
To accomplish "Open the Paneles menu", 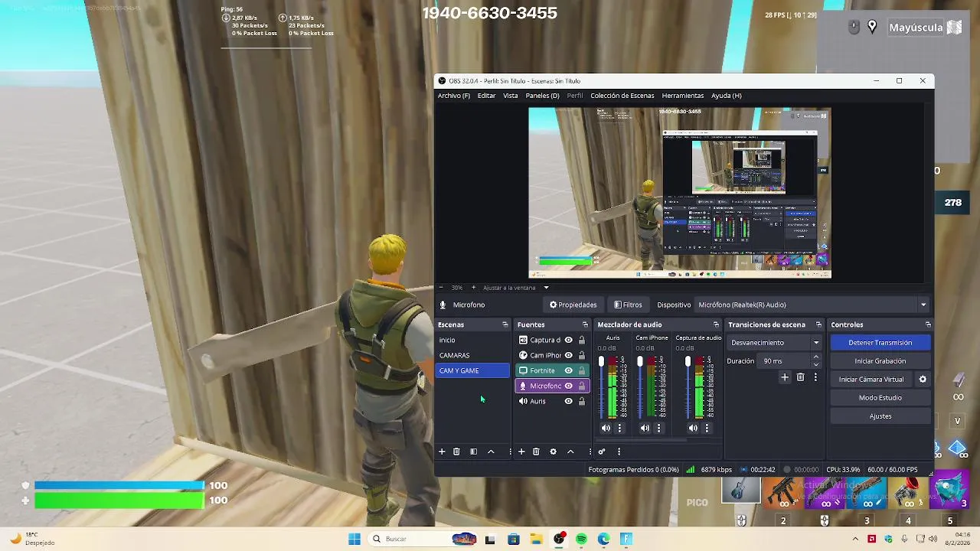I will pyautogui.click(x=542, y=96).
